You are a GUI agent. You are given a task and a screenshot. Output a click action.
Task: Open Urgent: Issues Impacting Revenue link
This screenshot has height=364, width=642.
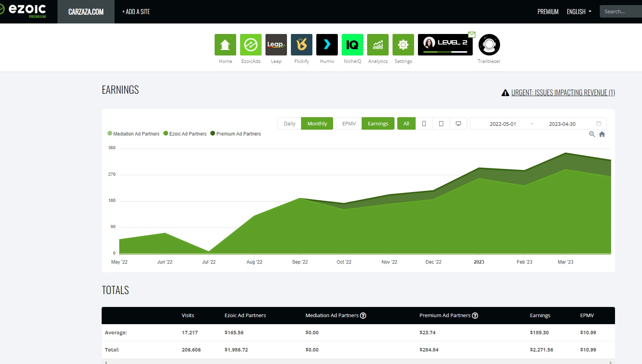[x=563, y=93]
